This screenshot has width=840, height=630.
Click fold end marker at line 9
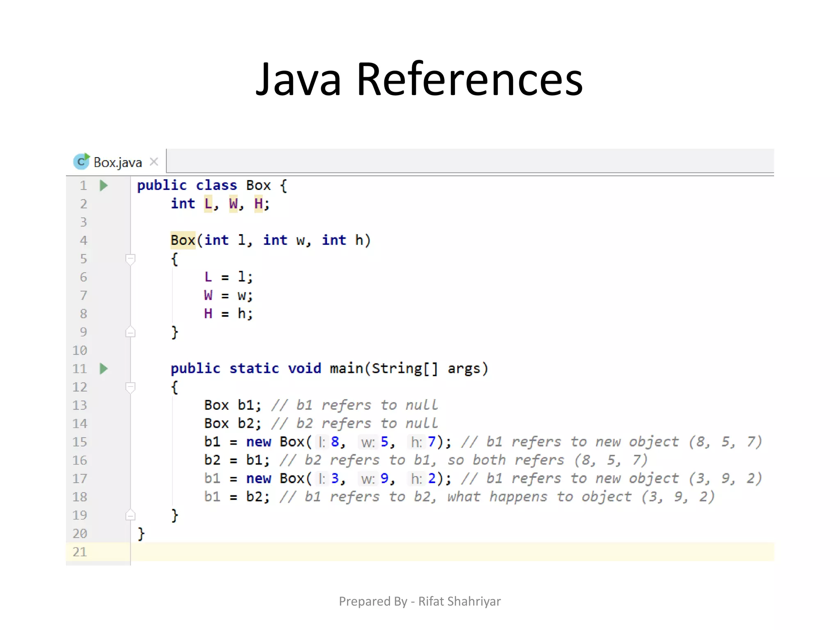[x=130, y=332]
